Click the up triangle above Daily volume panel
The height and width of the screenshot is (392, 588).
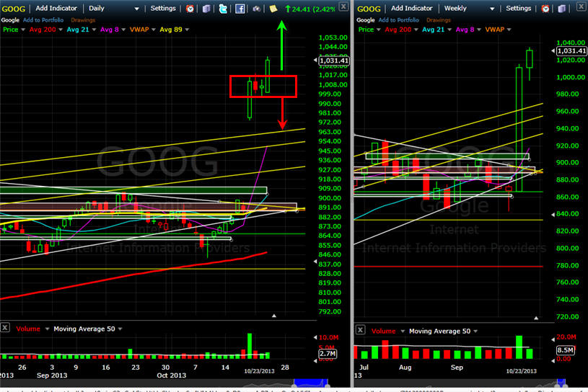coord(273,316)
